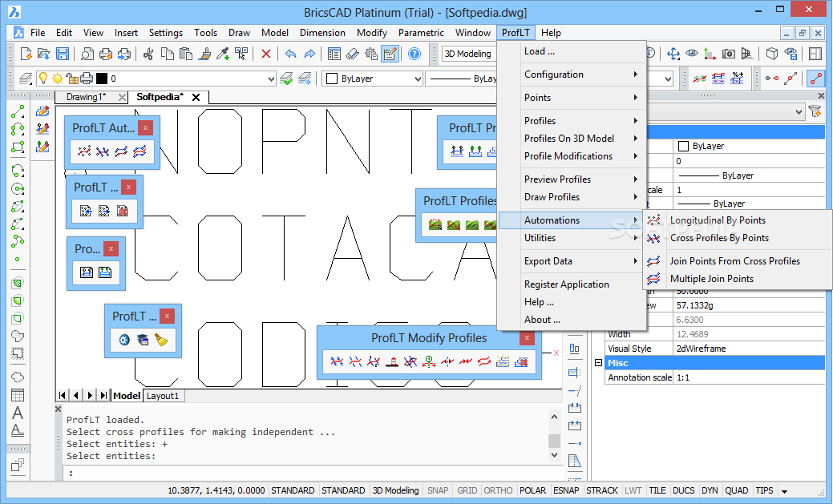Image resolution: width=833 pixels, height=504 pixels.
Task: Click the red Delete X toolbar icon
Action: pos(266,54)
